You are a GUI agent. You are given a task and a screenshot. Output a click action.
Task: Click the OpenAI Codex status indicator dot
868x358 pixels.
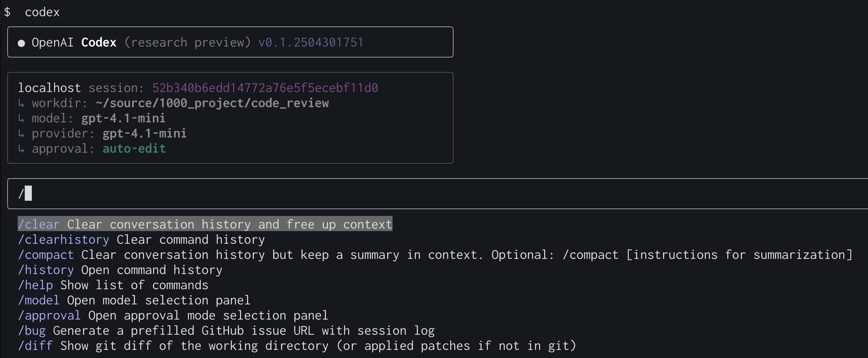coord(21,42)
